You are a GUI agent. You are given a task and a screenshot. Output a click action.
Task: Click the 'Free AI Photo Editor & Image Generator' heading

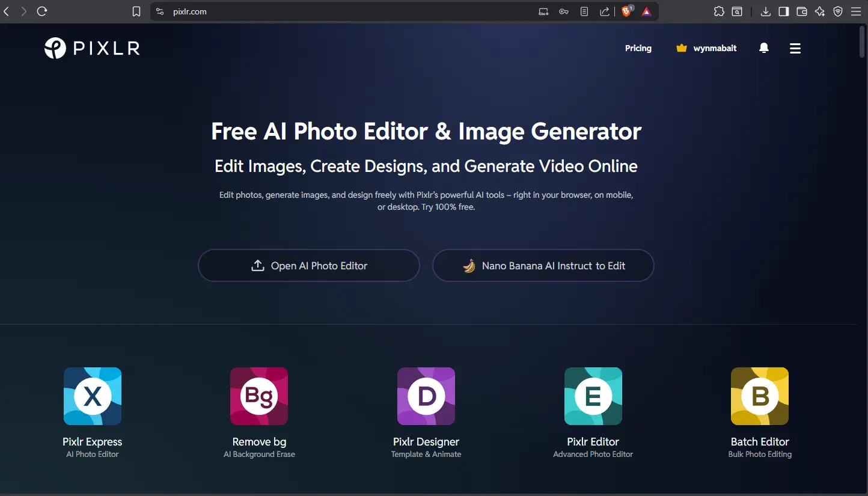[426, 131]
